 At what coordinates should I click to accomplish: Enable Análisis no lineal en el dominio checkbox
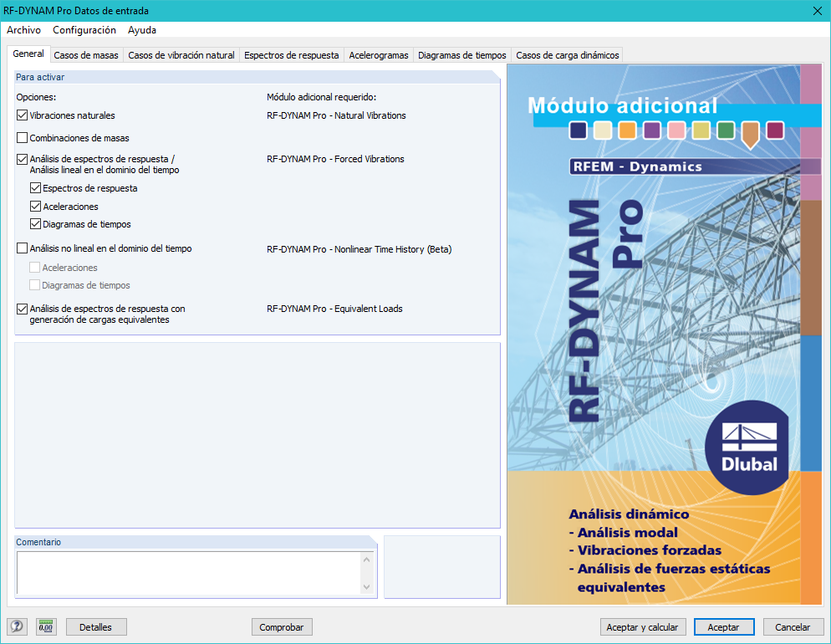[x=23, y=248]
